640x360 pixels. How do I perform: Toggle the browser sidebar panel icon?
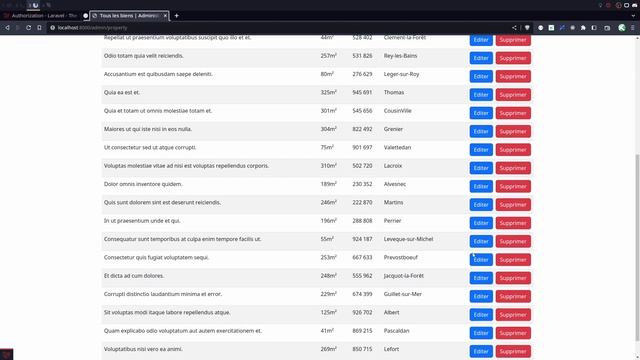[594, 28]
